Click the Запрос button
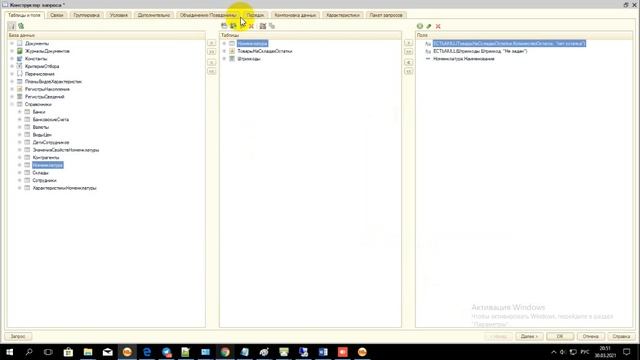 (18, 336)
